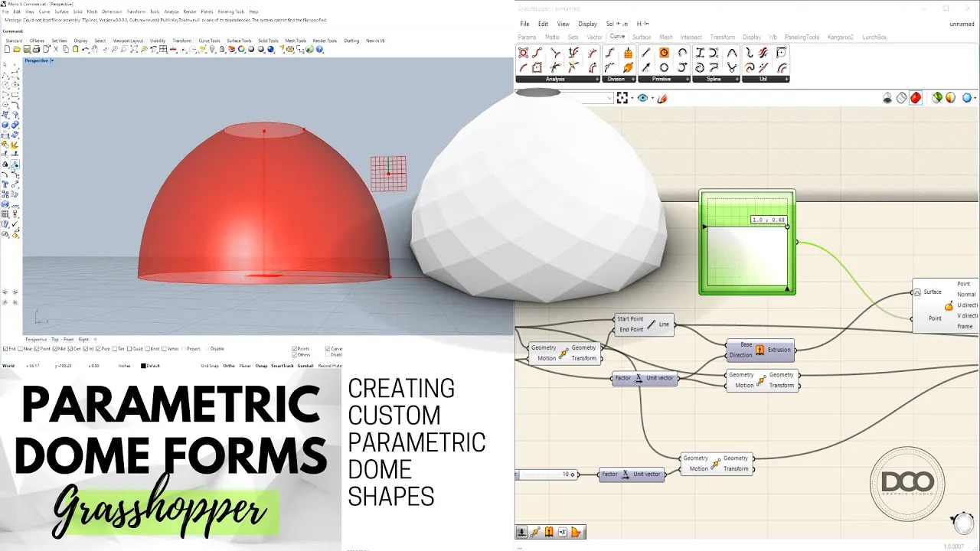The image size is (980, 551).
Task: Toggle the Perp osnap checkbox
Action: (98, 349)
